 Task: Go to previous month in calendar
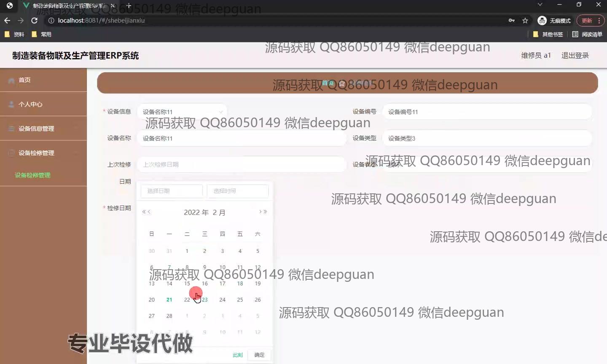[x=149, y=212]
